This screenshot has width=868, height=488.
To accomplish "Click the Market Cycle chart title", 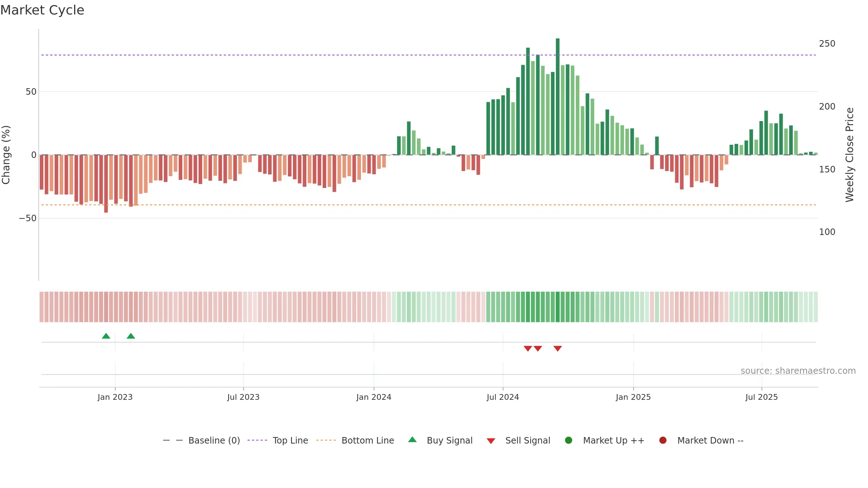I will click(x=42, y=10).
